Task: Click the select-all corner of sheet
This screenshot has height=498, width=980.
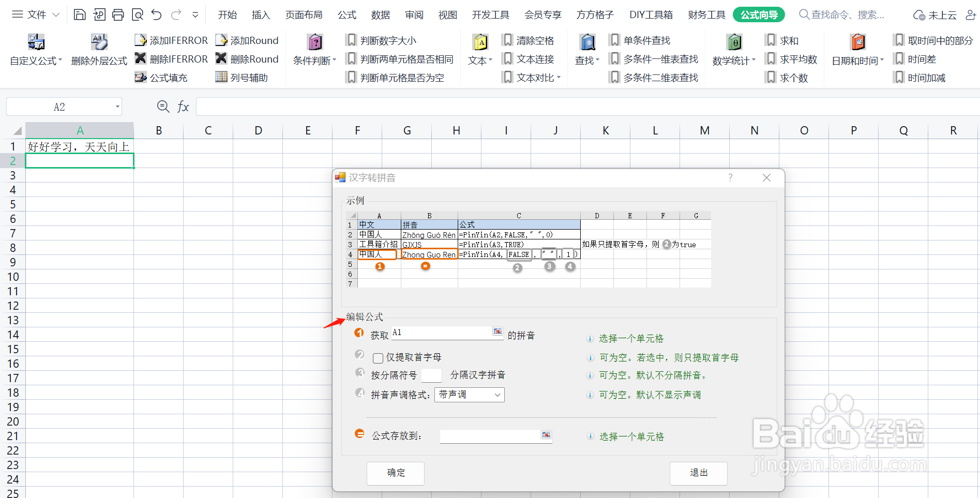Action: (17, 130)
